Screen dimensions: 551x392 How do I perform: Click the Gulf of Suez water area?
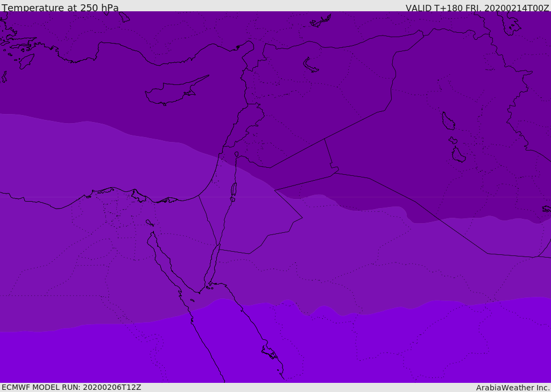[165, 260]
